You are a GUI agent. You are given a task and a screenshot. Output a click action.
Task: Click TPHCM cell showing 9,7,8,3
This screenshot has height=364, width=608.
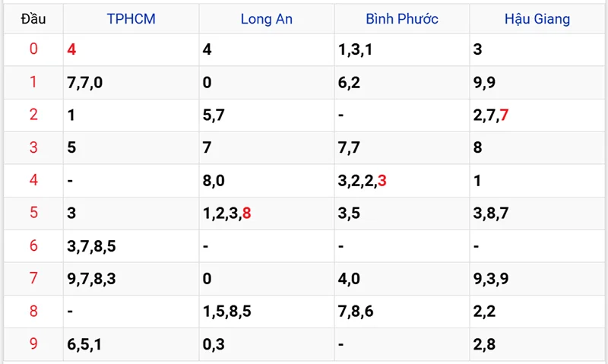(91, 279)
